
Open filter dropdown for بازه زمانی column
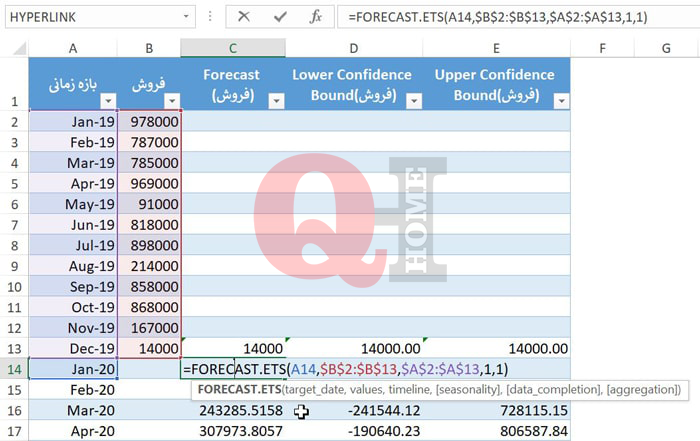108,100
